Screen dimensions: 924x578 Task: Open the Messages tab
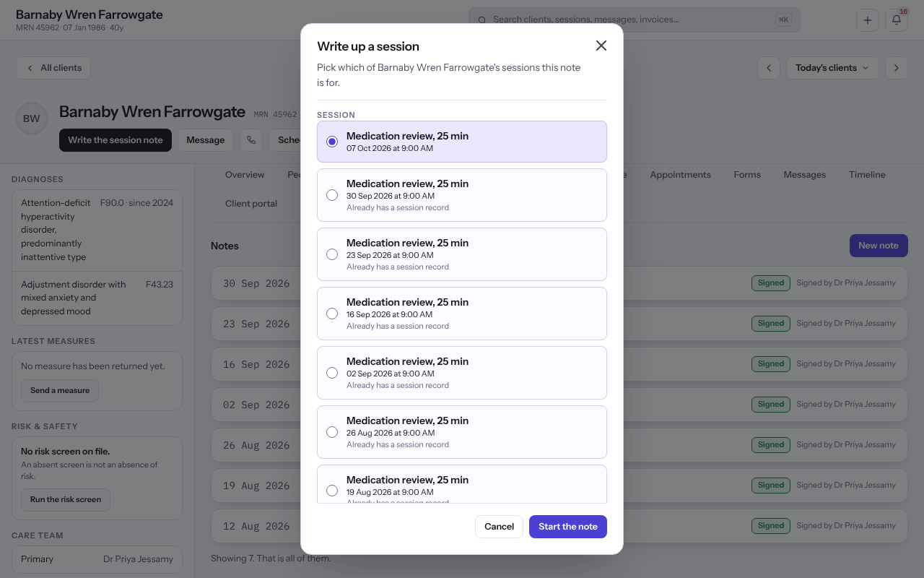(804, 175)
